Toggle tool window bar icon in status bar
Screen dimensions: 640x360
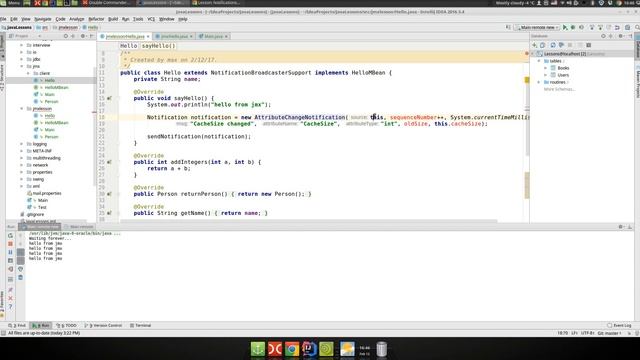click(x=3, y=333)
